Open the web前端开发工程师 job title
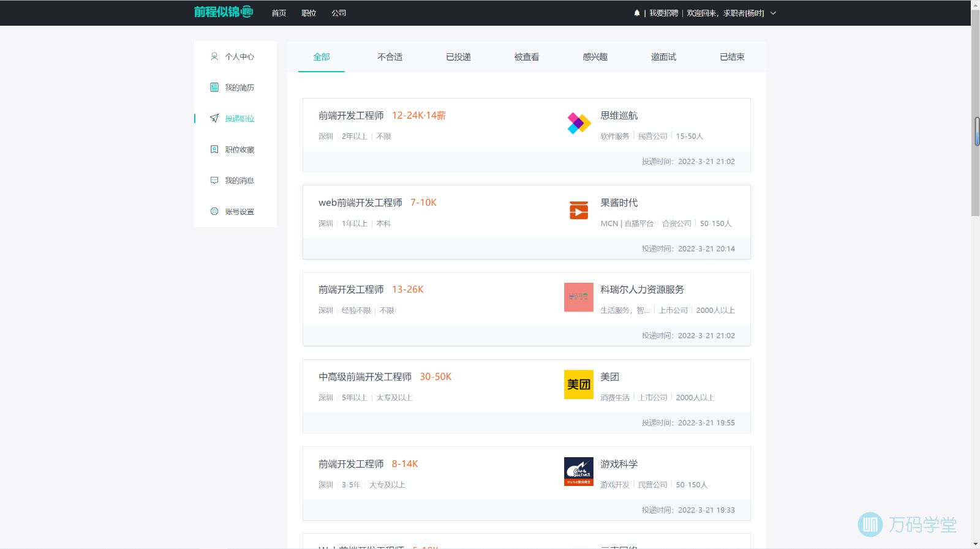 (x=360, y=203)
